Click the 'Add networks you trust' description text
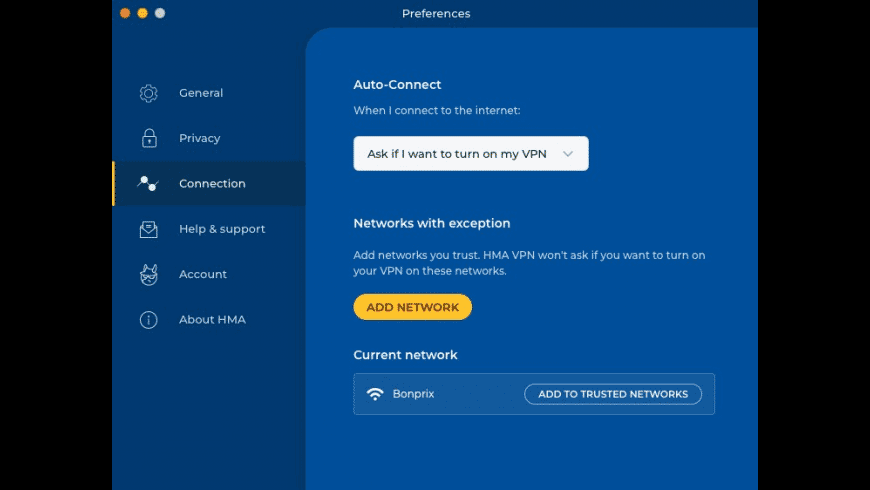870x490 pixels. coord(529,263)
